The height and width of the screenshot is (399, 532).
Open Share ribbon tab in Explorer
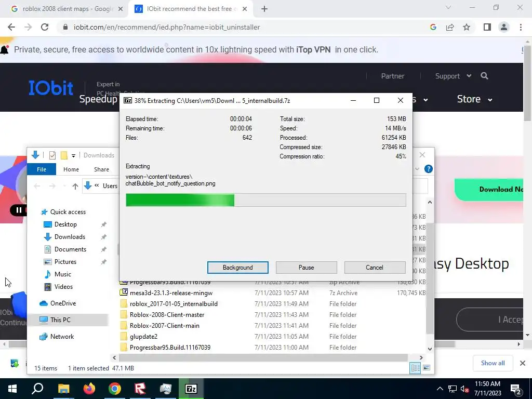[x=101, y=169]
